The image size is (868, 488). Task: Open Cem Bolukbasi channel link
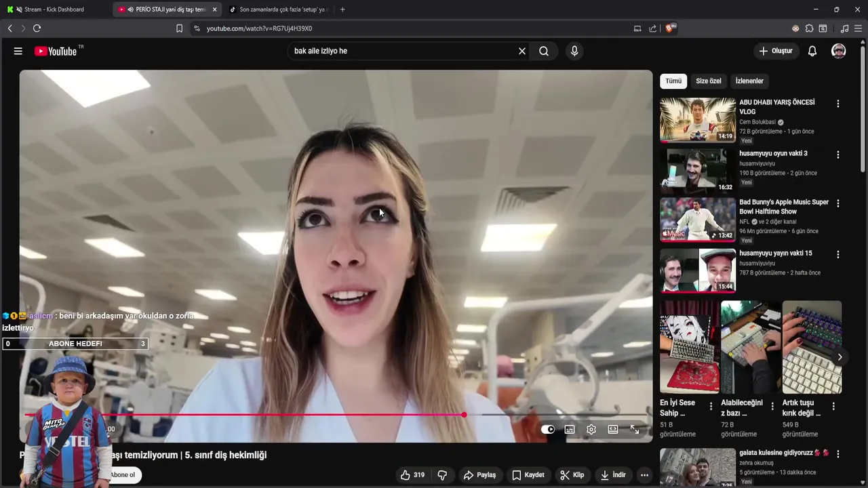click(757, 122)
